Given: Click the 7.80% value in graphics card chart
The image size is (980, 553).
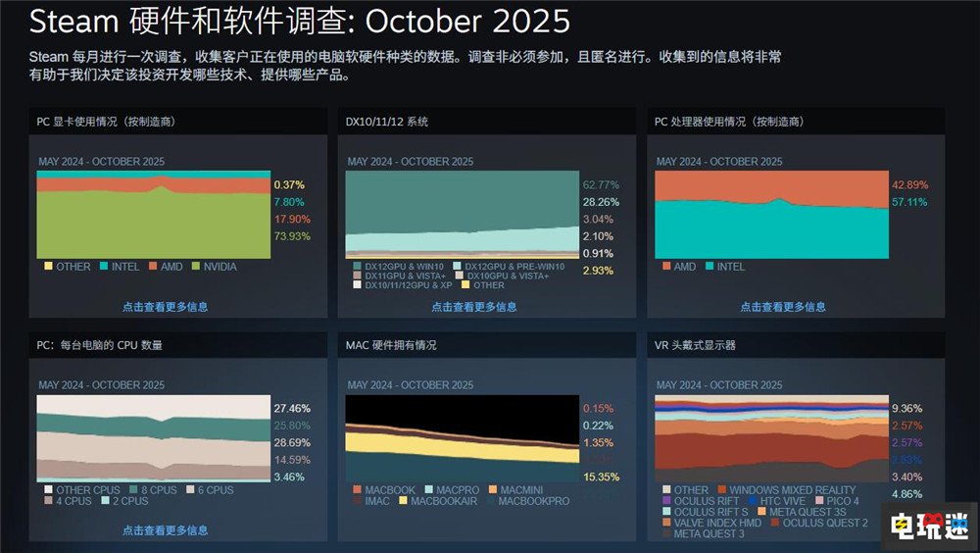Looking at the screenshot, I should point(289,202).
